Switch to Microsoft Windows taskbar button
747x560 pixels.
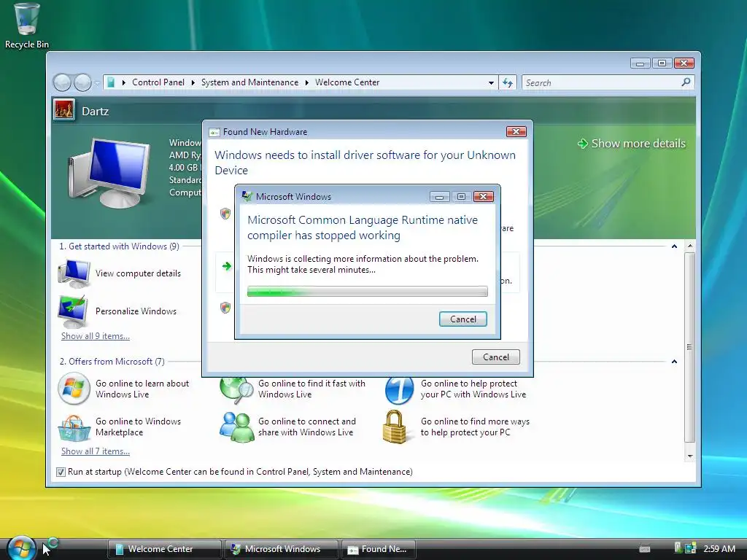point(281,549)
